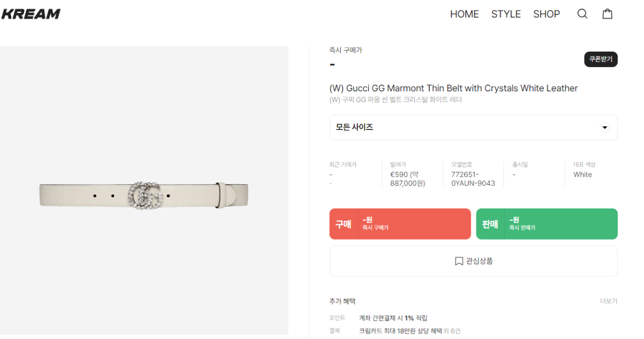Navigate to the SHOP menu
Image resolution: width=644 pixels, height=339 pixels.
point(546,14)
